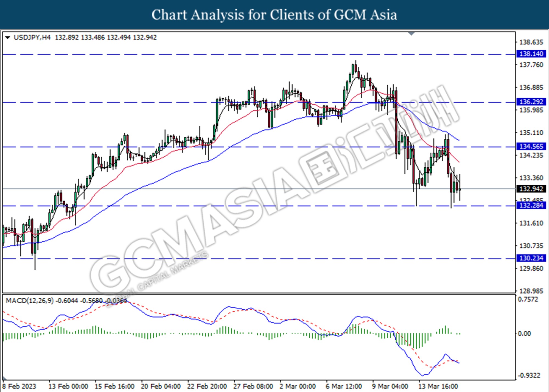This screenshot has height=392, width=549.
Task: Click the chart shift triangle marker at top
Action: (x=411, y=34)
